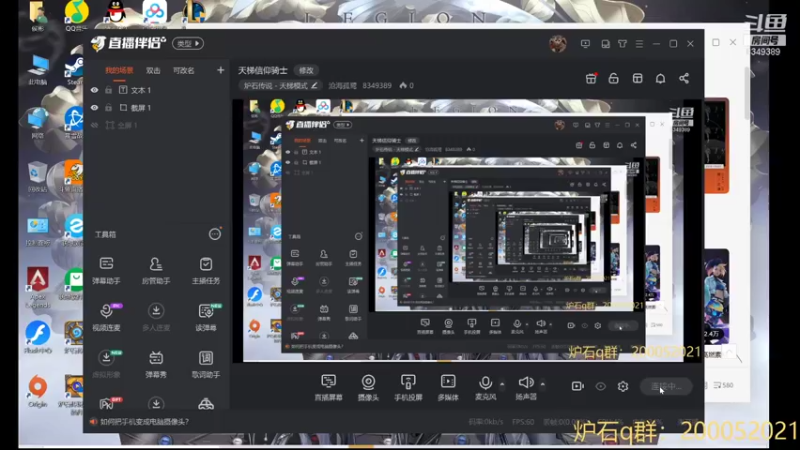This screenshot has height=450, width=800.
Task: Click the record video camera icon
Action: point(578,386)
